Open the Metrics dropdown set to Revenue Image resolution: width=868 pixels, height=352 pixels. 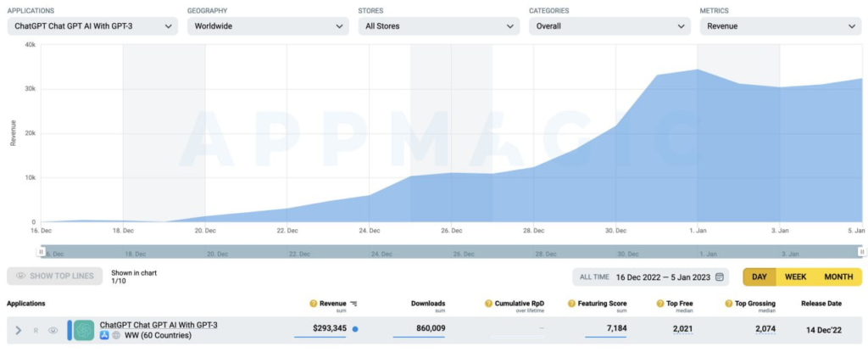[781, 26]
